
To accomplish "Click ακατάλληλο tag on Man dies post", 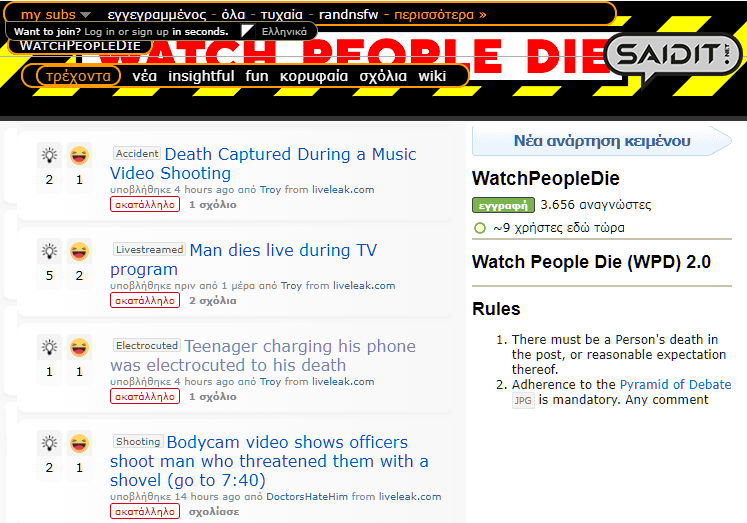I will pos(145,301).
